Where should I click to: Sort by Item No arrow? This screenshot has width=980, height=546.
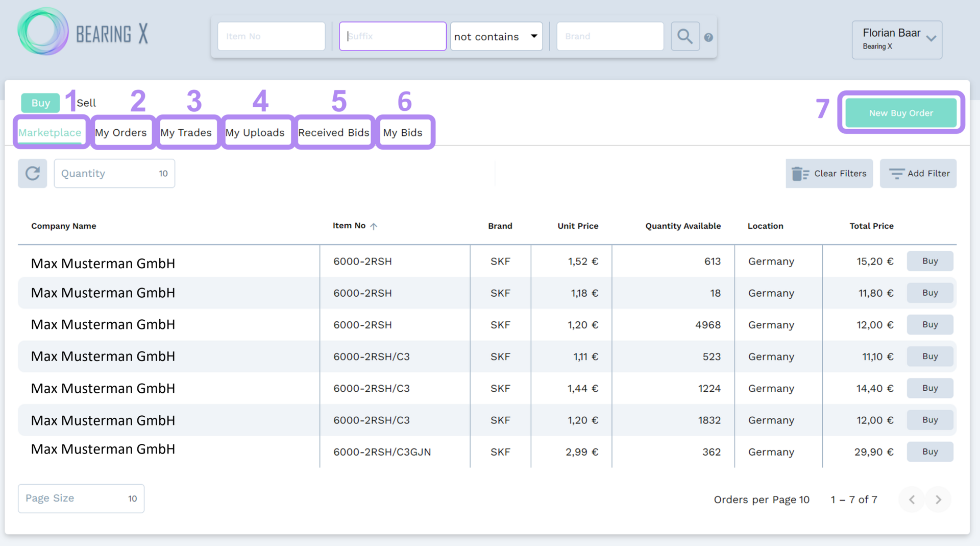(374, 226)
